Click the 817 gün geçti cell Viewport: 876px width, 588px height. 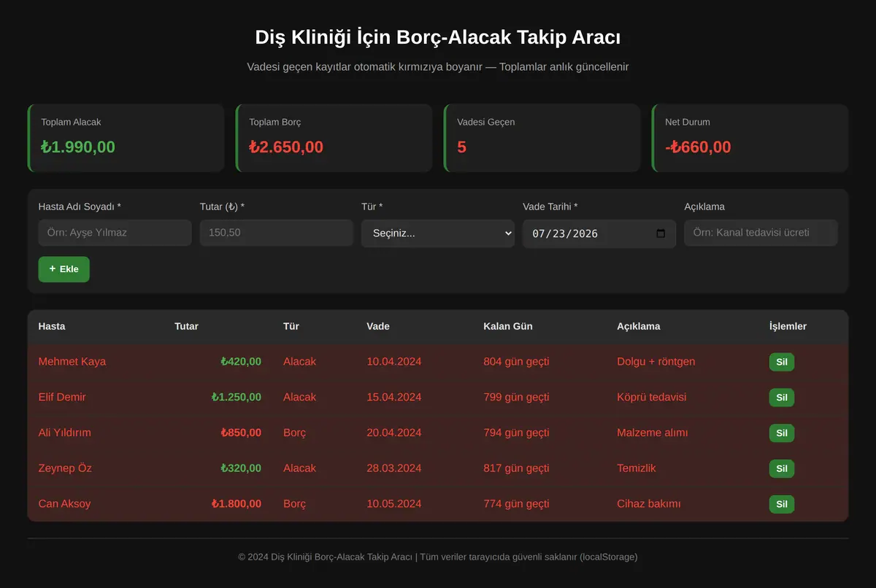516,468
